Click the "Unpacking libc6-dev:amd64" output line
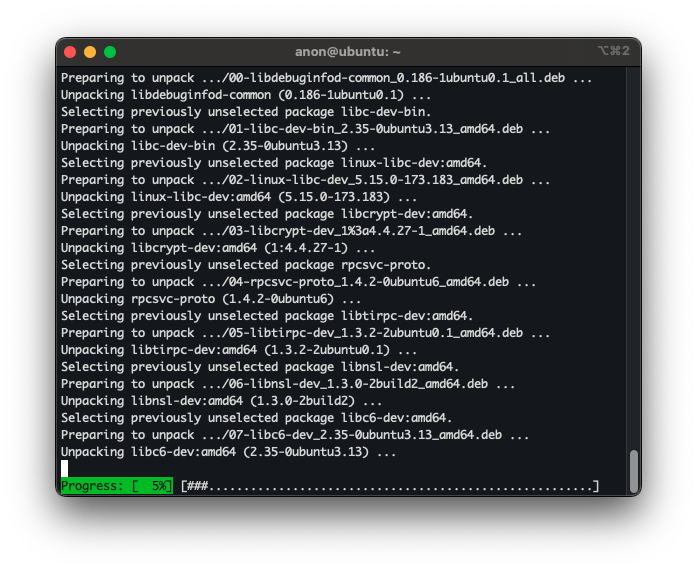The height and width of the screenshot is (570, 697). (228, 452)
